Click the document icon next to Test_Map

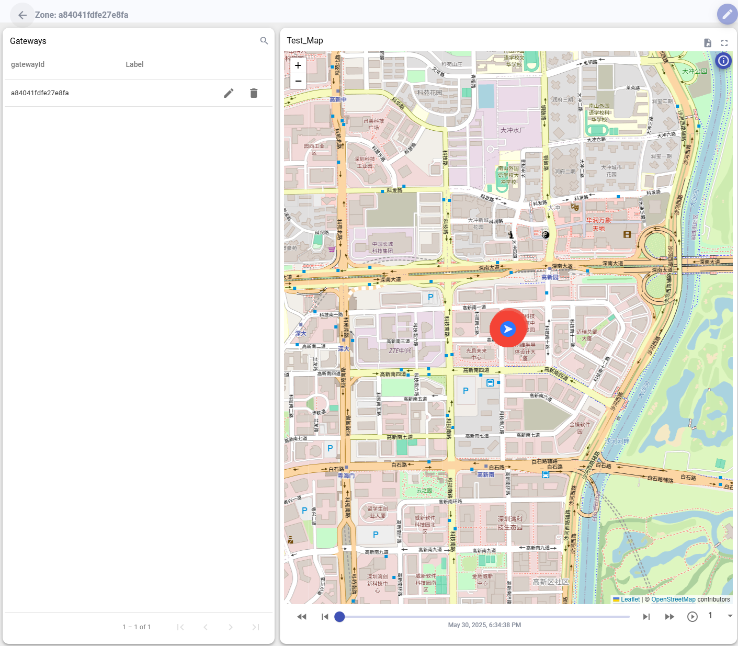pyautogui.click(x=707, y=43)
